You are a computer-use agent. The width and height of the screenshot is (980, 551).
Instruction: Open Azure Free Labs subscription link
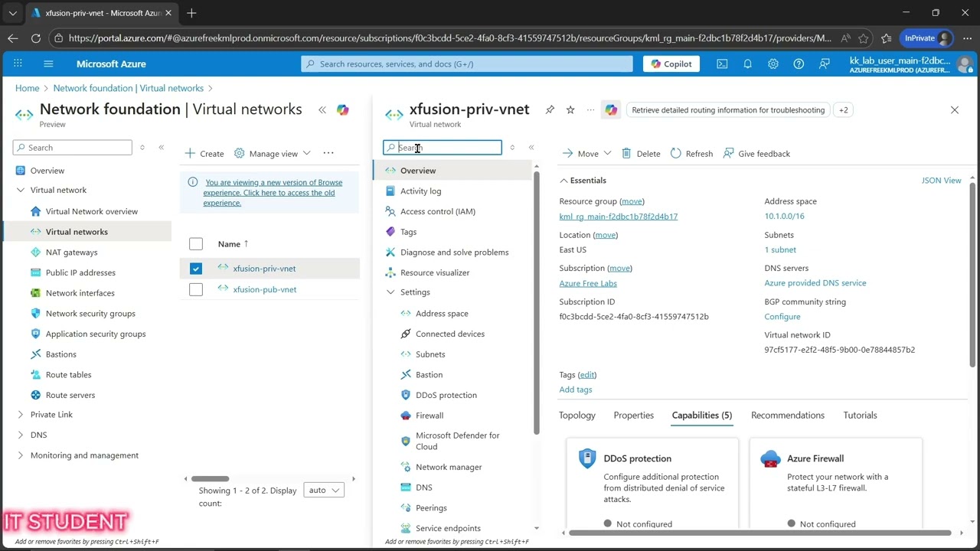[x=588, y=283]
